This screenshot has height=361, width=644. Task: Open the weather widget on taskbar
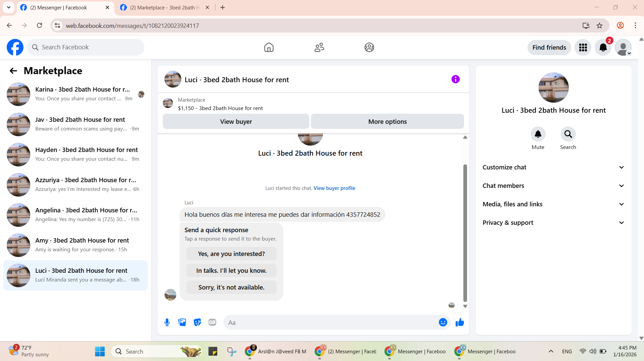pos(29,351)
